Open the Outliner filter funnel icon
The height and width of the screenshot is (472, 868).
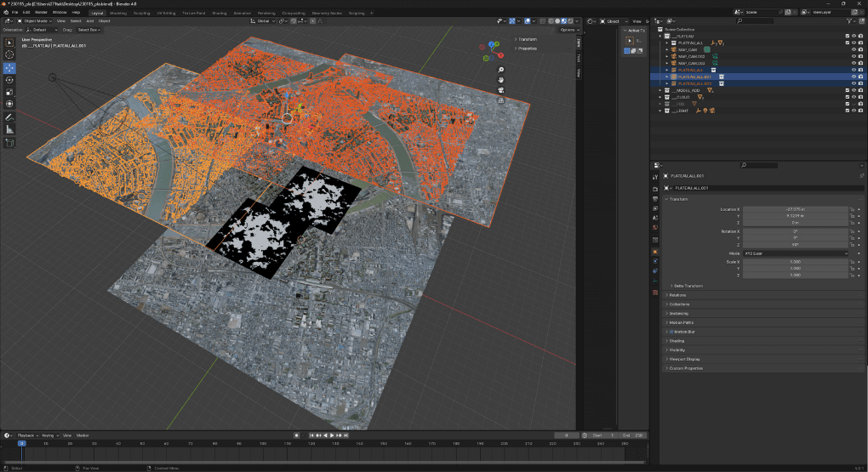click(850, 21)
